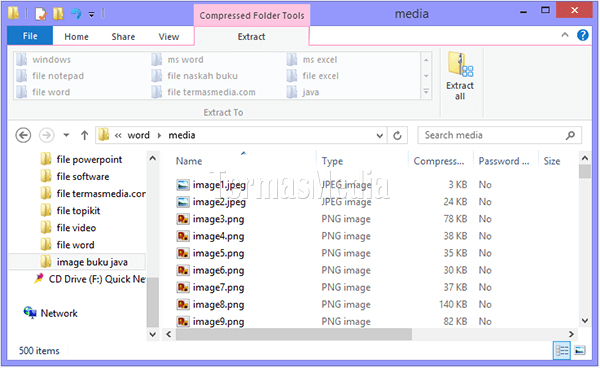The height and width of the screenshot is (368, 600).
Task: Select the Extract ribbon tab
Action: coord(251,37)
